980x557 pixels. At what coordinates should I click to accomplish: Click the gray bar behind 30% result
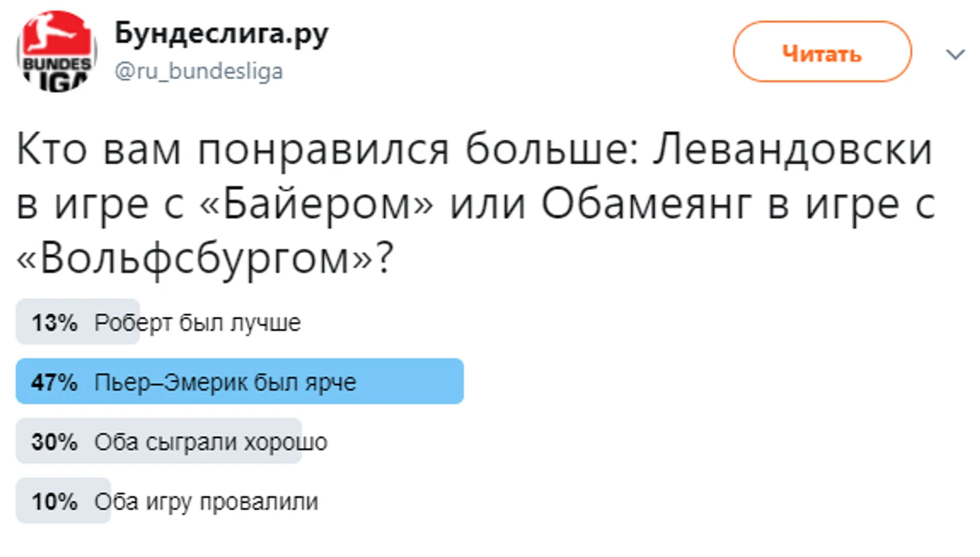tap(159, 441)
